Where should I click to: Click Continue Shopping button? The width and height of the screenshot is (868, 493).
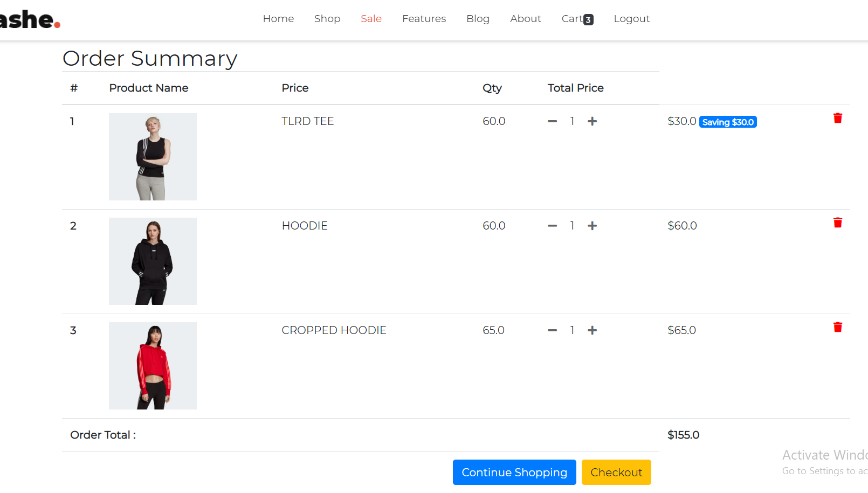(514, 472)
